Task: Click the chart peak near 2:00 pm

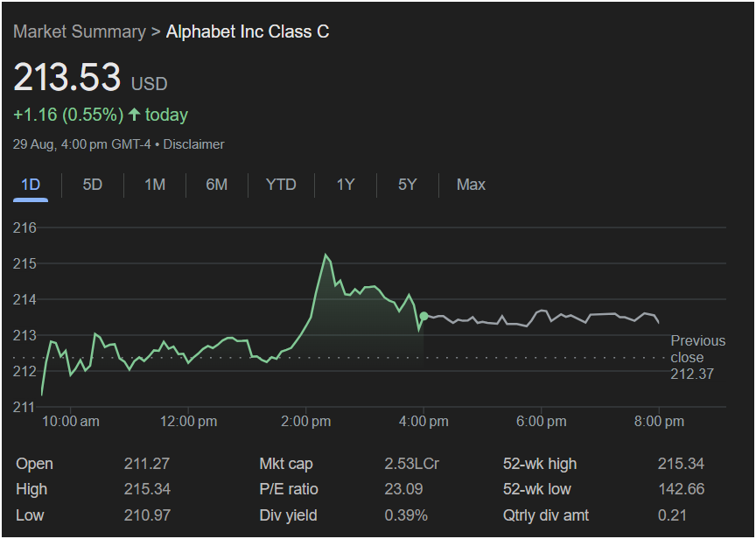Action: [325, 255]
